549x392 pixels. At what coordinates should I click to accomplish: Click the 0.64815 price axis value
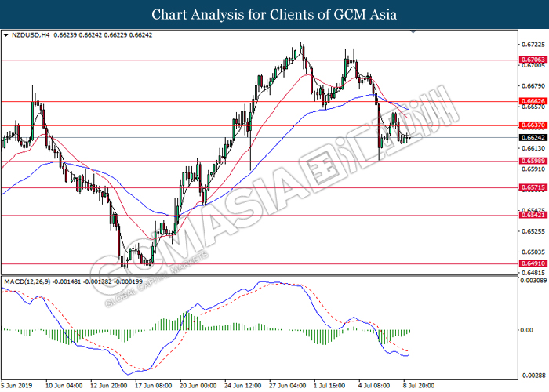[x=533, y=273]
